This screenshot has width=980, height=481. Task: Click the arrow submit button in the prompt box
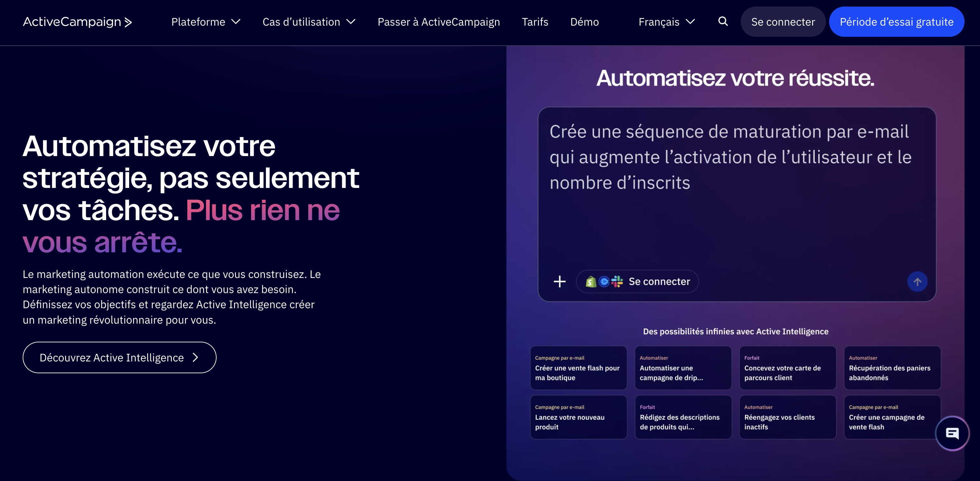pos(918,281)
